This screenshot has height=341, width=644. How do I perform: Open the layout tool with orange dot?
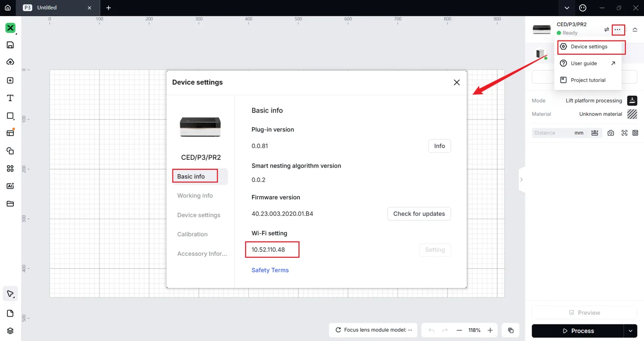[10, 133]
